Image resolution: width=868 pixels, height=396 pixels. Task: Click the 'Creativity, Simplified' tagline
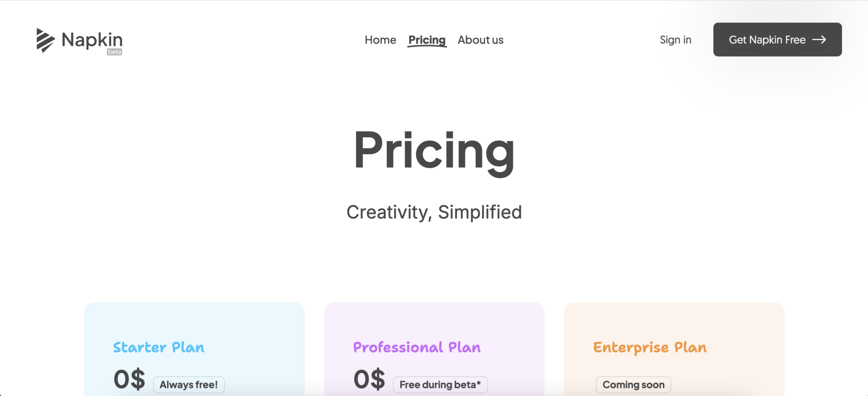coord(434,212)
